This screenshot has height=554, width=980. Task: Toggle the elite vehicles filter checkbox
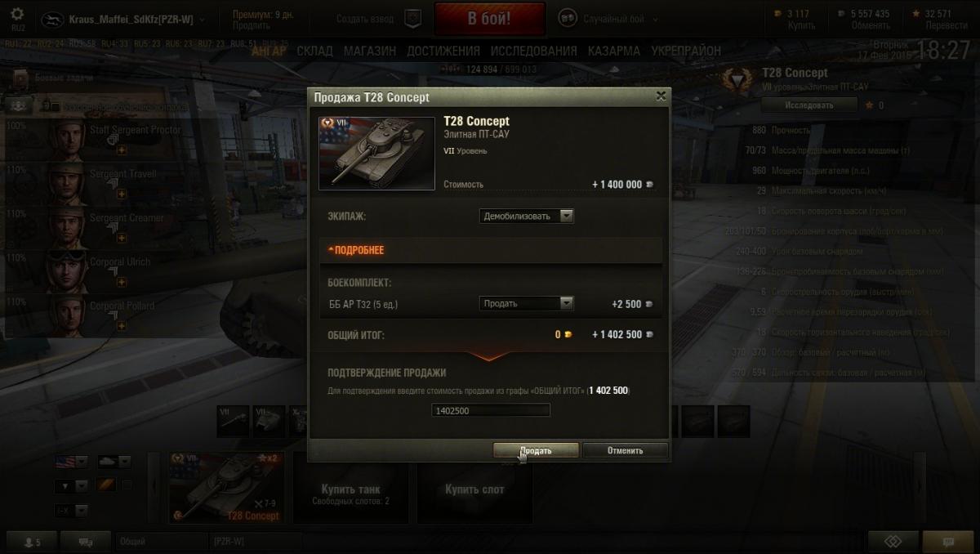(x=127, y=485)
